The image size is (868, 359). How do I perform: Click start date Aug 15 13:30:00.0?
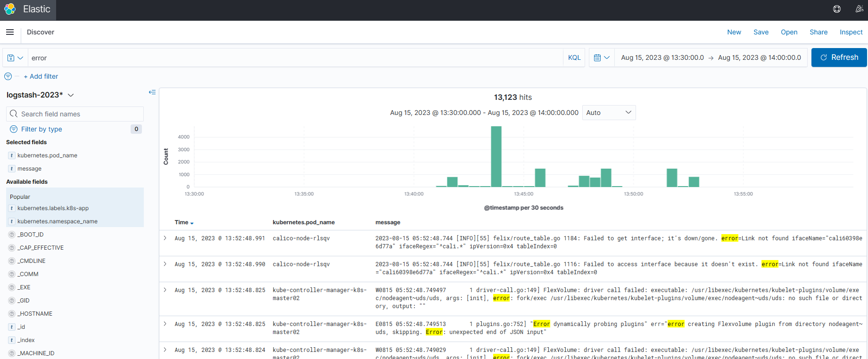pos(662,57)
